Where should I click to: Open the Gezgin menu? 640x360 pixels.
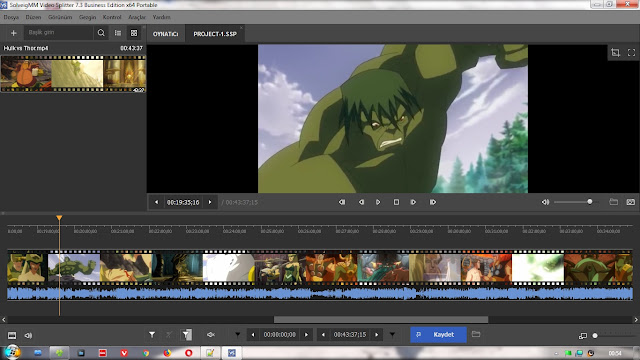point(87,17)
